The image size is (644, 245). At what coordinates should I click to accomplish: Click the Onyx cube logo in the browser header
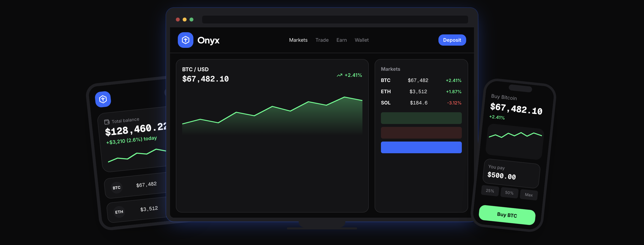[x=186, y=40]
